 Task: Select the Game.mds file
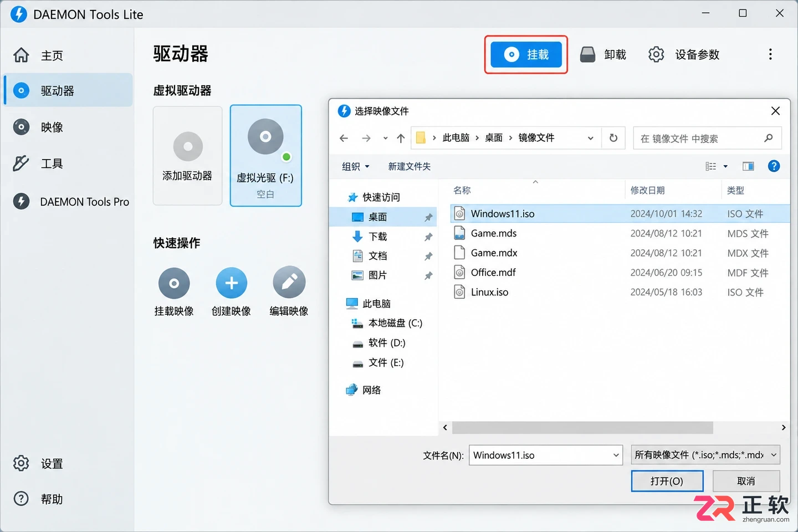(620, 233)
